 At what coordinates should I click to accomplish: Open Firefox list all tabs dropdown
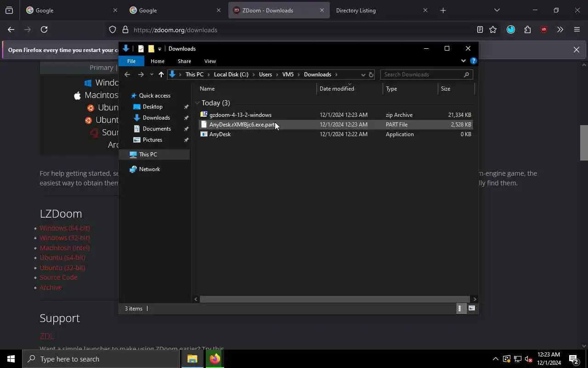pyautogui.click(x=497, y=10)
